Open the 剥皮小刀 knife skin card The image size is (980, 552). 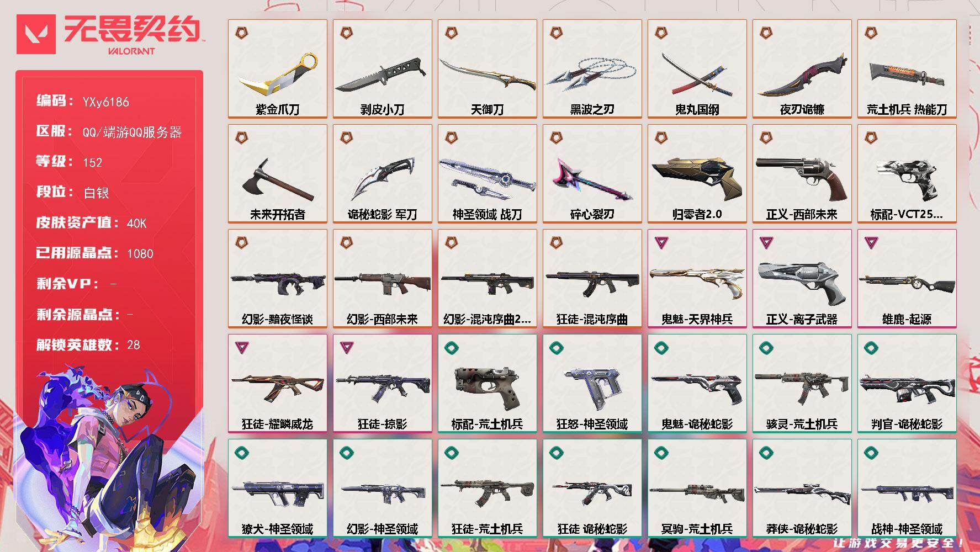click(383, 69)
